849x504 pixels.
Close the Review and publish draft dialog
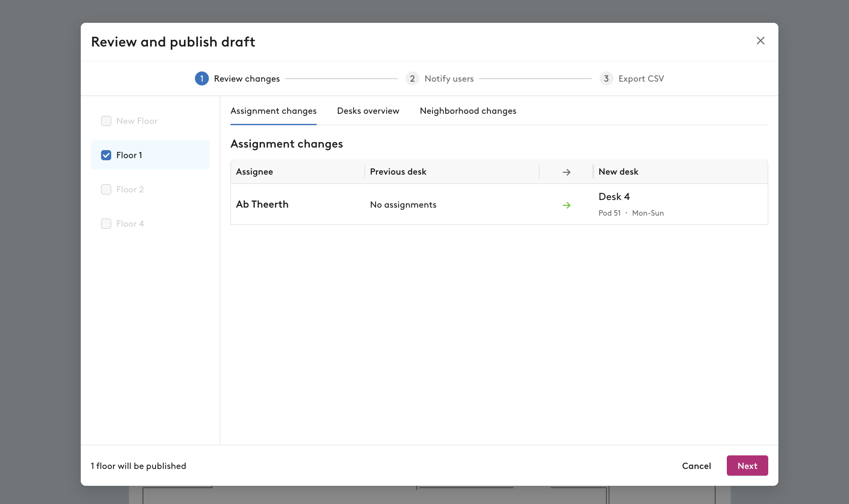(x=760, y=41)
